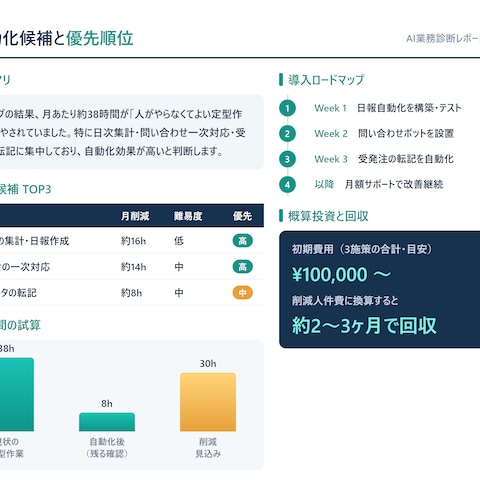
Task: Select the 難易度 column header
Action: (x=188, y=216)
